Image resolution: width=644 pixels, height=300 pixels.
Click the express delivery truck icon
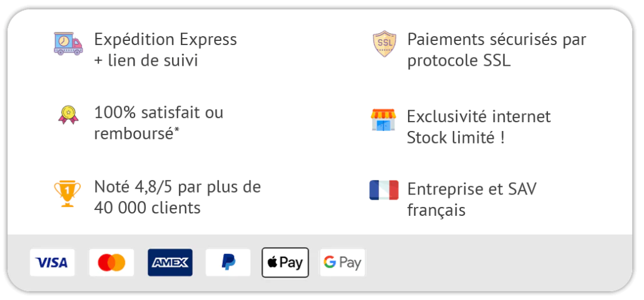[68, 44]
